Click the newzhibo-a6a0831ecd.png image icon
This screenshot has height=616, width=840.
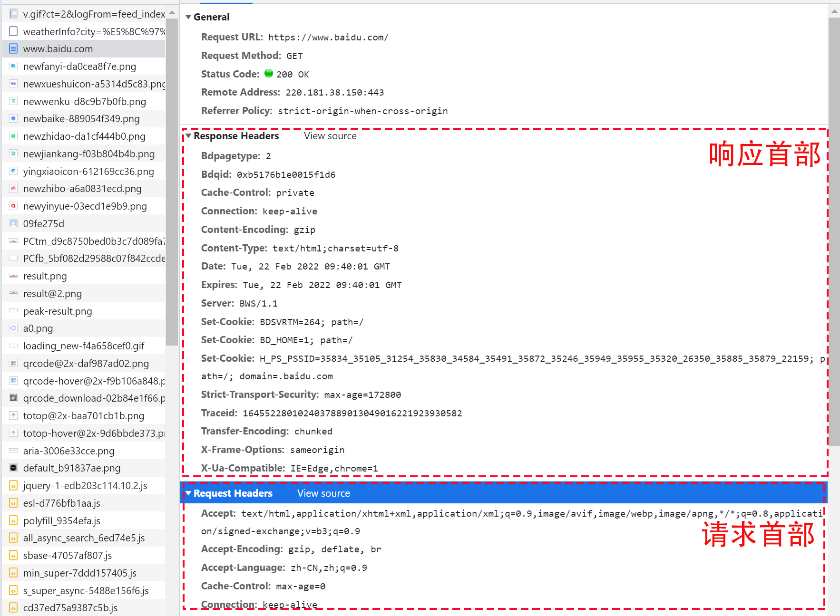point(13,188)
